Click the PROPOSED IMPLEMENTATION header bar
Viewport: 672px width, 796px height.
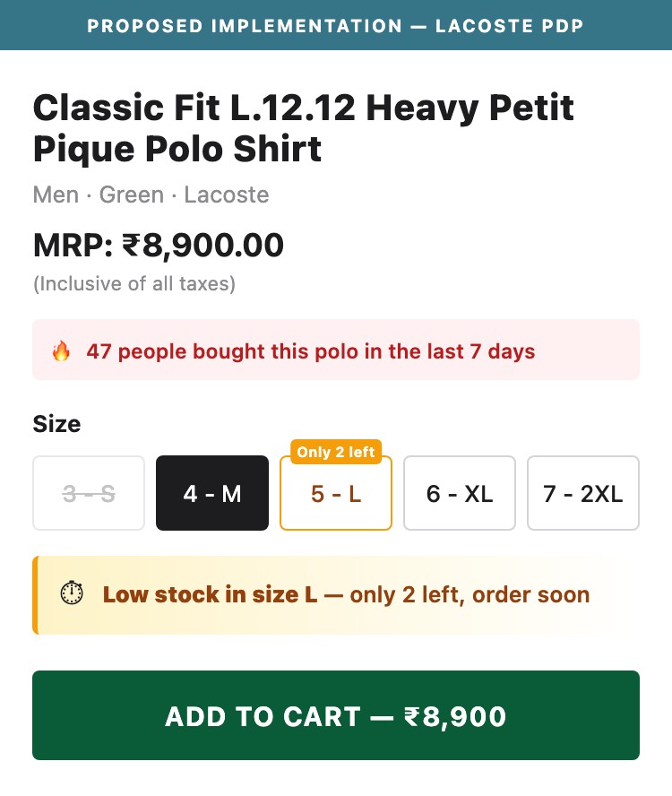click(336, 25)
